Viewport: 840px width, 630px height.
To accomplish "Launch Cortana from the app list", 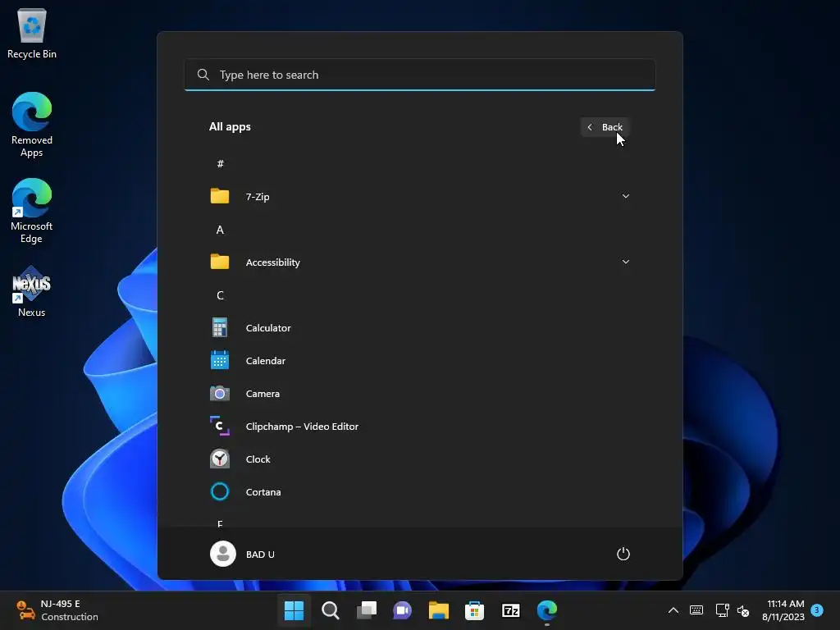I will tap(419, 492).
